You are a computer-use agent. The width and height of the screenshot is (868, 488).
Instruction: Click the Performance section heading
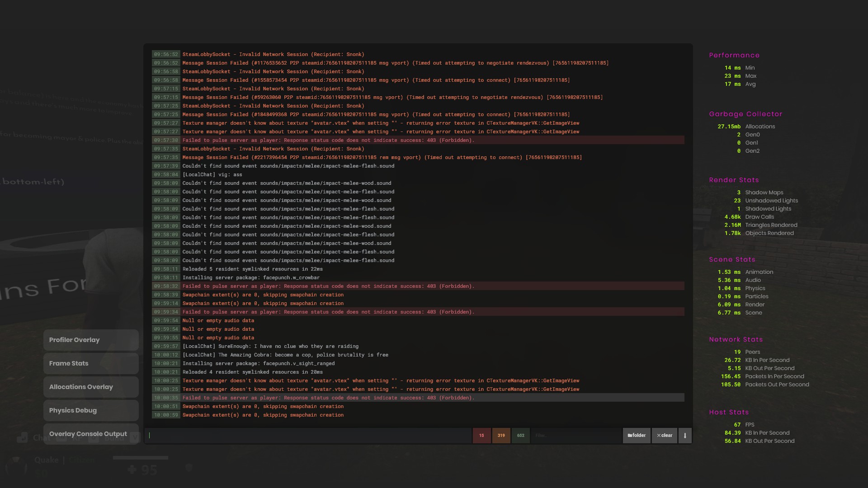click(734, 55)
